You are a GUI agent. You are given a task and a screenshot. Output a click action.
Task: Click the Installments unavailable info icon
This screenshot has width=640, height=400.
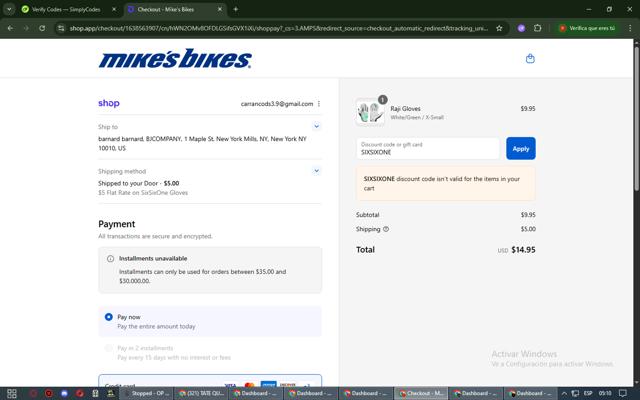coord(110,258)
